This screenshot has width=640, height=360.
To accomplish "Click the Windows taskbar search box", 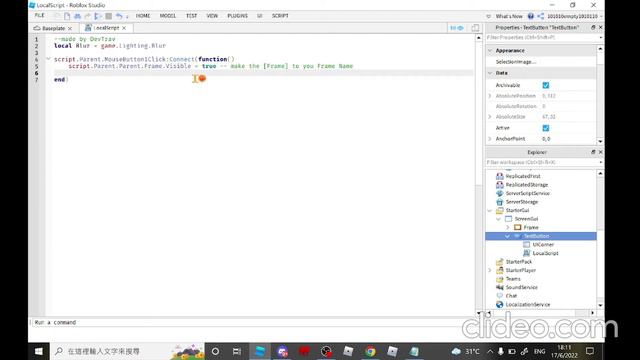I will (127, 351).
